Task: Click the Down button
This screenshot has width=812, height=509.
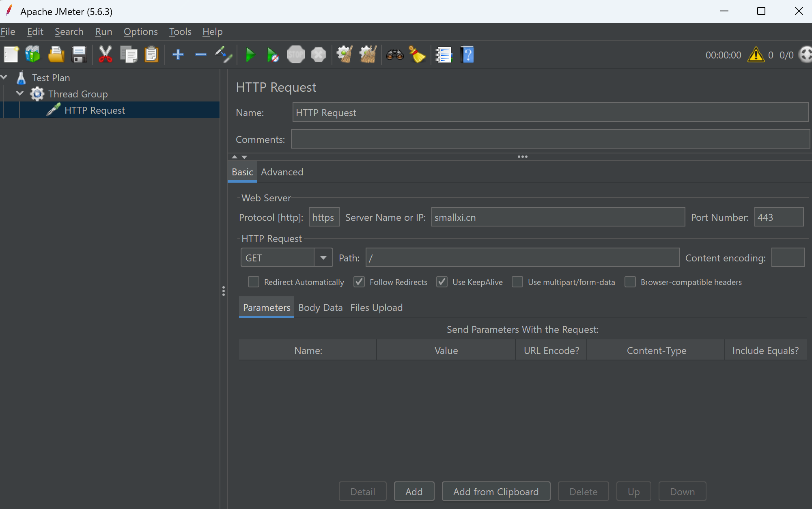Action: coord(683,492)
